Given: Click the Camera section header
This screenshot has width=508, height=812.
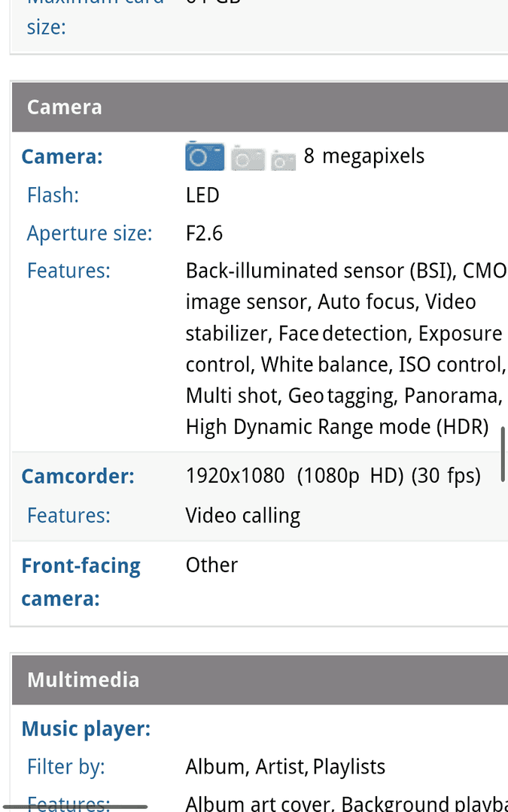Looking at the screenshot, I should tap(260, 108).
